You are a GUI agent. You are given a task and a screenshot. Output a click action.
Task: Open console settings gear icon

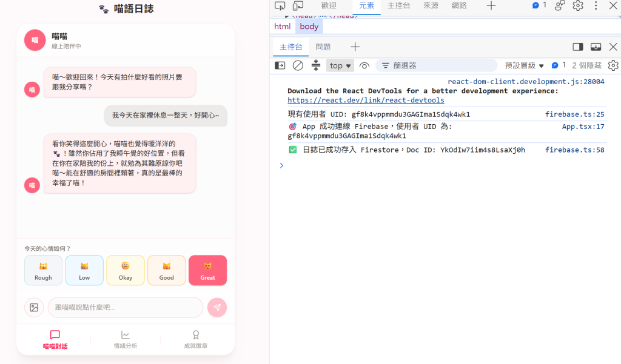click(x=613, y=65)
